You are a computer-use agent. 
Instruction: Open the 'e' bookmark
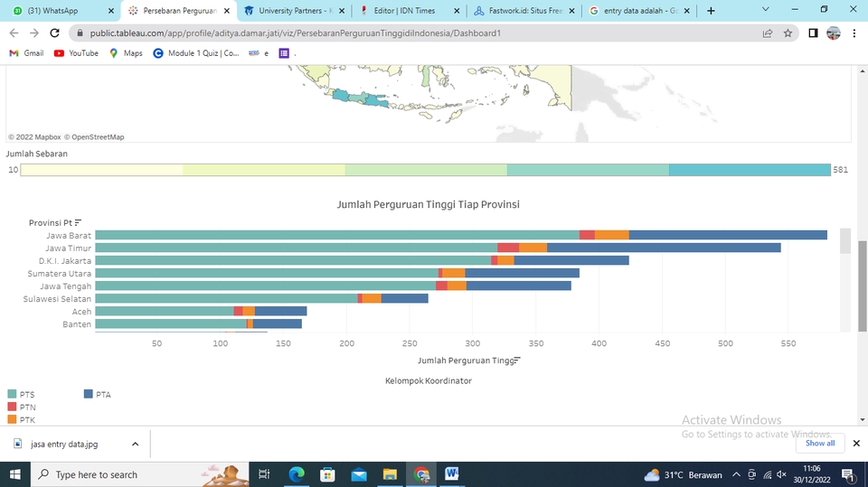pyautogui.click(x=259, y=53)
